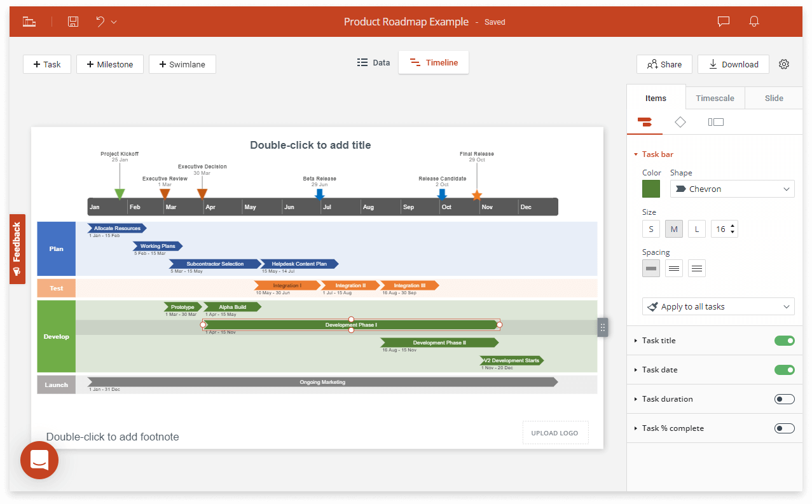Switch to the Data view

click(373, 62)
